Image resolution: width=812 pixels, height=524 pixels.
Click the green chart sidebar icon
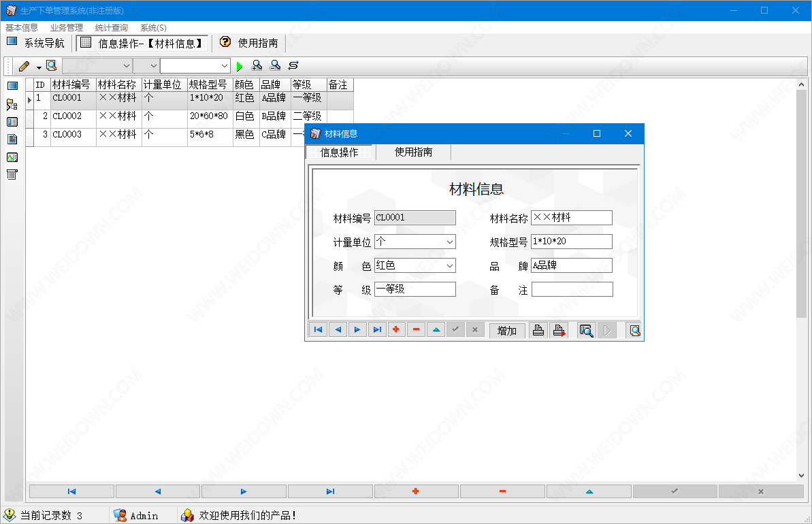12,157
